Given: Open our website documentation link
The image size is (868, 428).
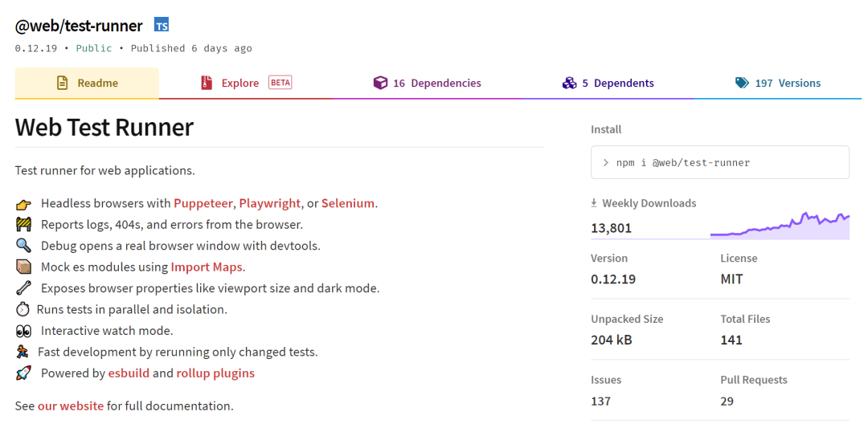Looking at the screenshot, I should tap(71, 406).
